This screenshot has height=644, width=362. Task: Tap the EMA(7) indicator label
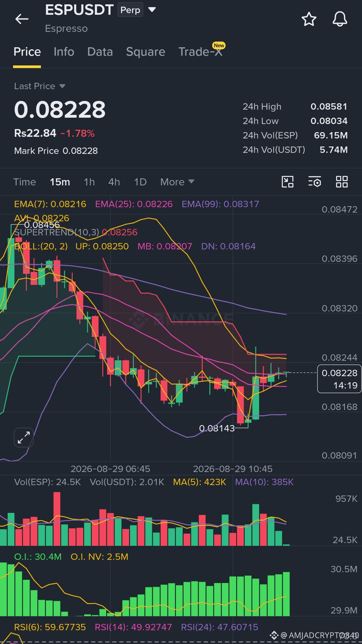pyautogui.click(x=50, y=204)
